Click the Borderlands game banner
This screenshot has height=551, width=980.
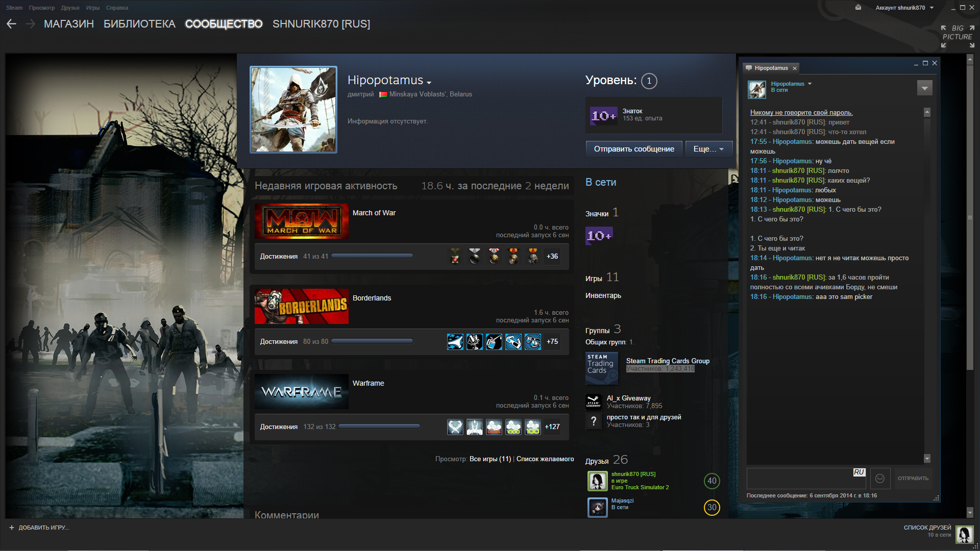pyautogui.click(x=302, y=307)
